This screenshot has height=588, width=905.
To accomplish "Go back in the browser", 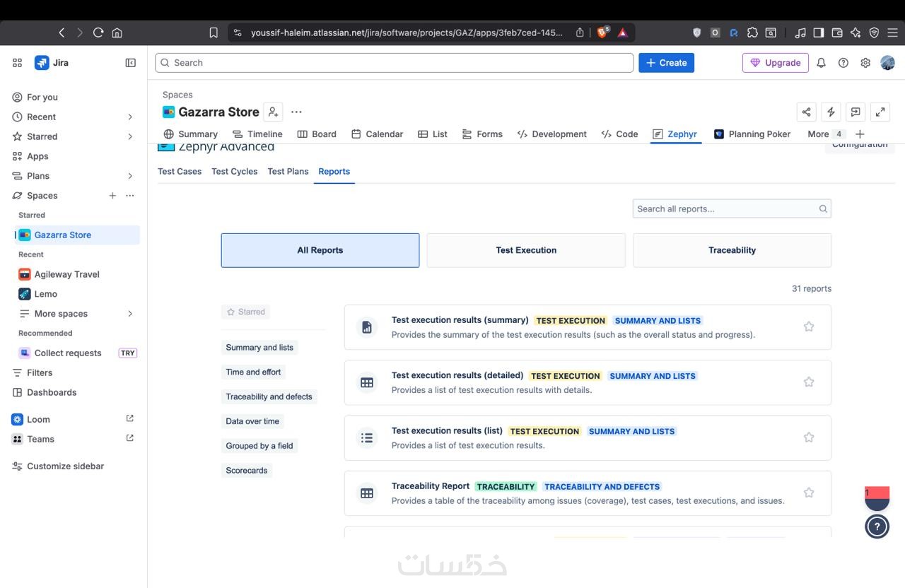I will tap(62, 33).
